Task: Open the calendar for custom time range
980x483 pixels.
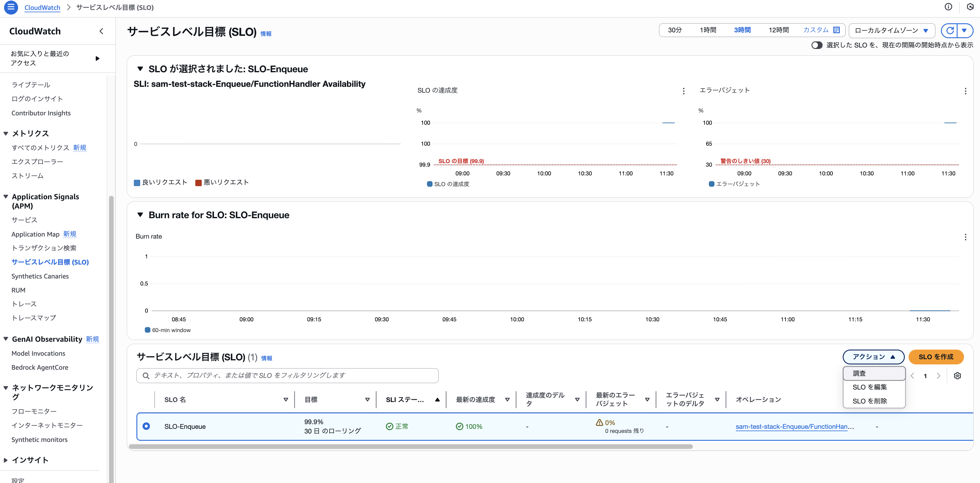Action: [836, 30]
